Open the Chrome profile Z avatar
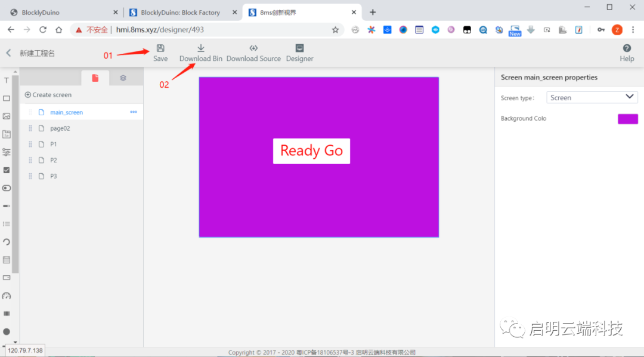Image resolution: width=644 pixels, height=357 pixels. point(617,30)
